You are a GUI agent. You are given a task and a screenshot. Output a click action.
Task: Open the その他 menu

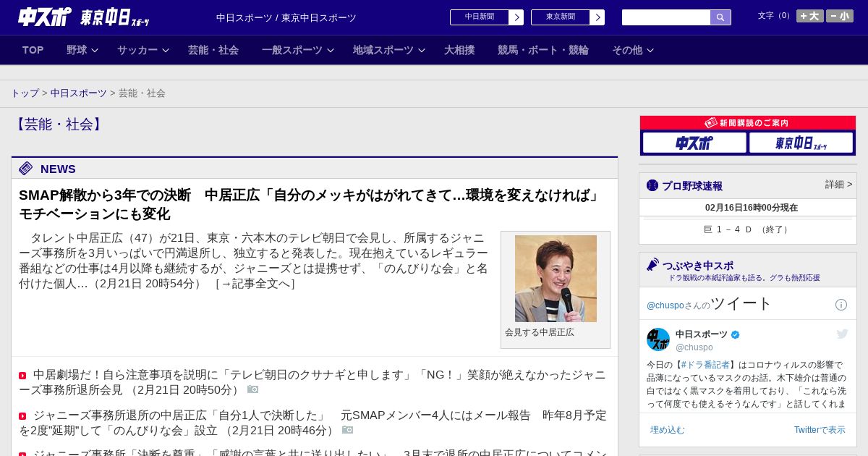coord(627,50)
